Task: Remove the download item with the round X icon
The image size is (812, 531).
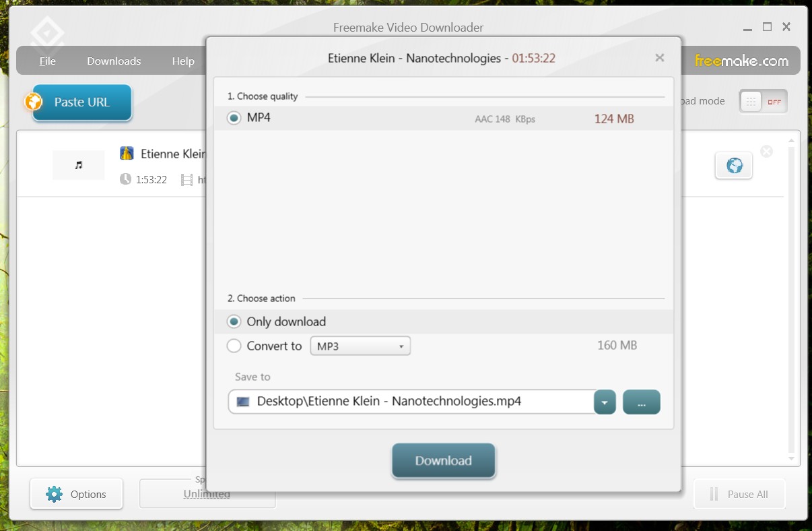Action: pyautogui.click(x=766, y=151)
